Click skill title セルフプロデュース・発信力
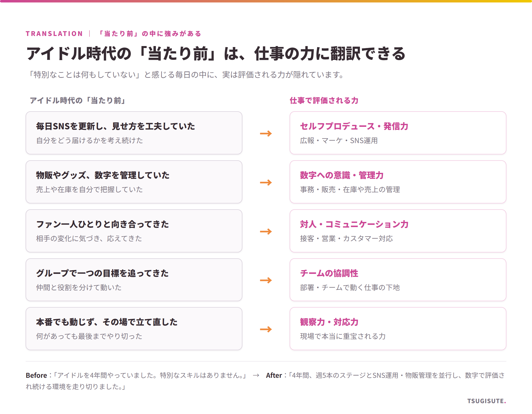 click(354, 126)
